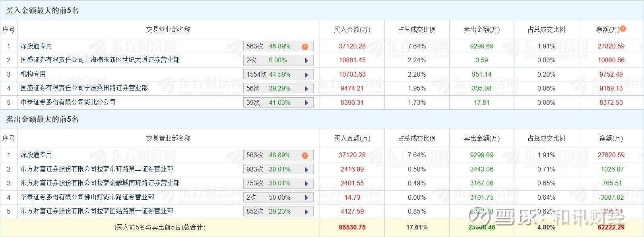This screenshot has height=237, width=644.
Task: Open the 机构专用 seat link
Action: (33, 74)
